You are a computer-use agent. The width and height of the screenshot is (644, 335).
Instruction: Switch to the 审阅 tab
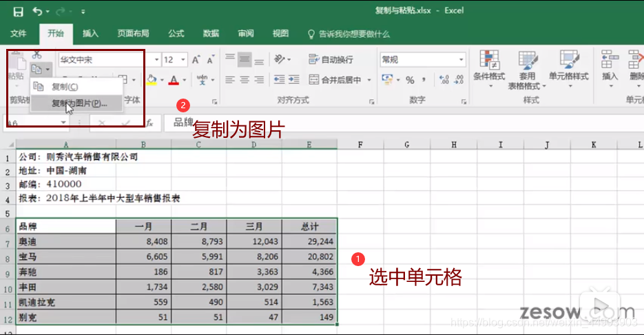(x=246, y=34)
